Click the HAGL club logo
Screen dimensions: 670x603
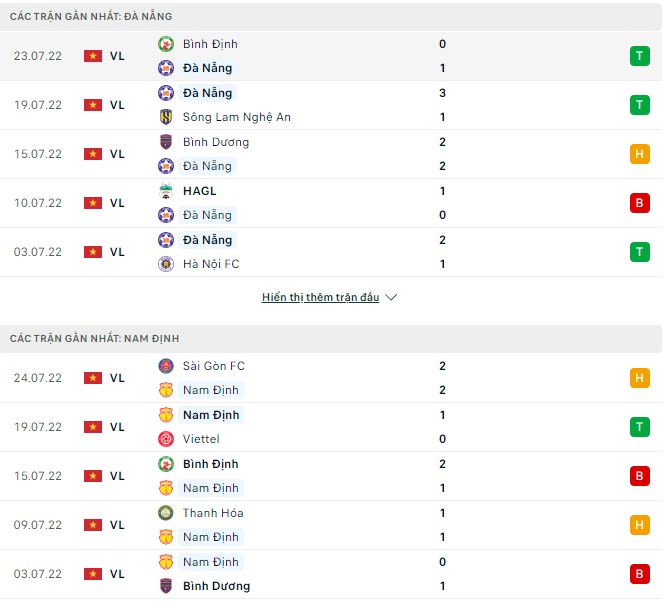[x=166, y=191]
